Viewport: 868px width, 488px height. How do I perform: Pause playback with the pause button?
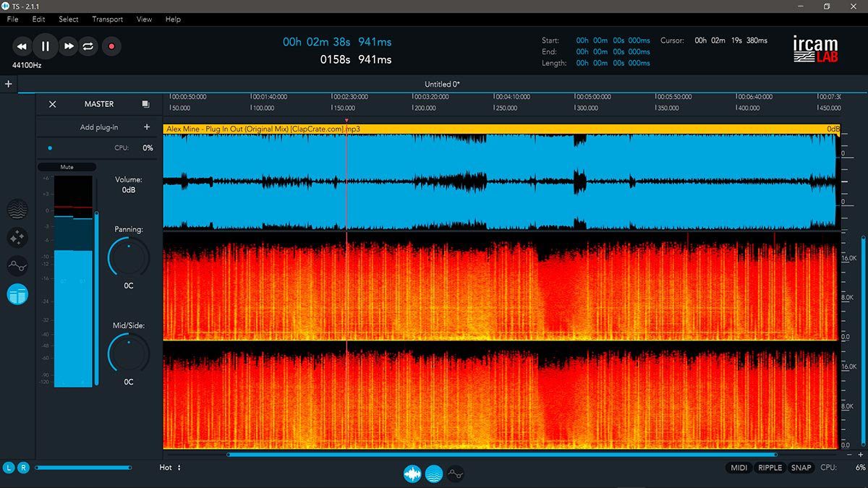(45, 46)
